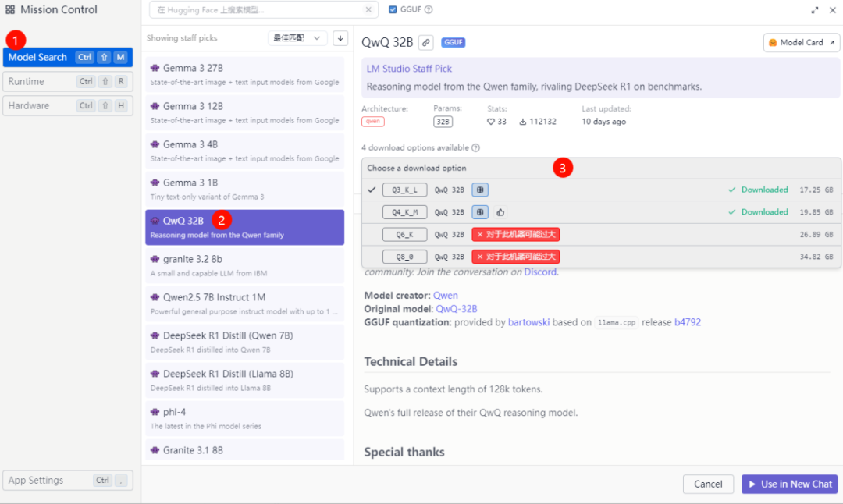The height and width of the screenshot is (504, 843).
Task: Copy the QwQ 32B model link icon
Action: (426, 42)
